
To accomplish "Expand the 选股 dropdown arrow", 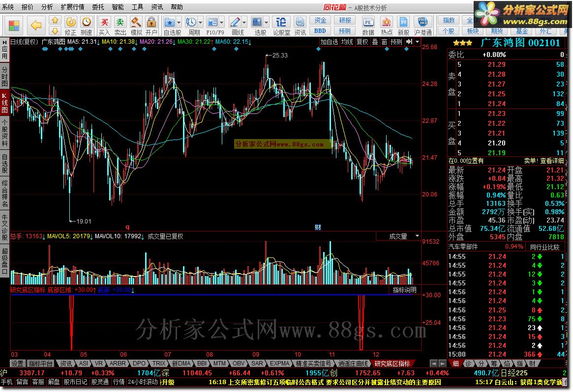I will click(267, 22).
